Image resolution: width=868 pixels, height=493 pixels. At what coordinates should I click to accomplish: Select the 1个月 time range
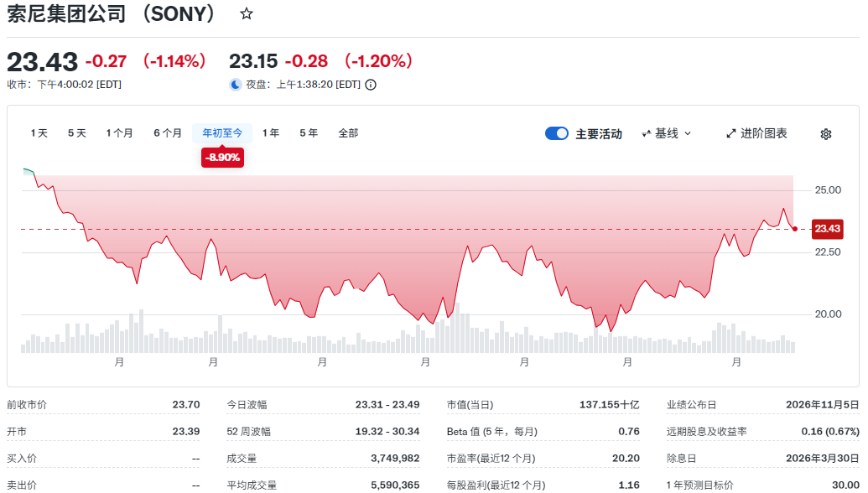(x=120, y=132)
